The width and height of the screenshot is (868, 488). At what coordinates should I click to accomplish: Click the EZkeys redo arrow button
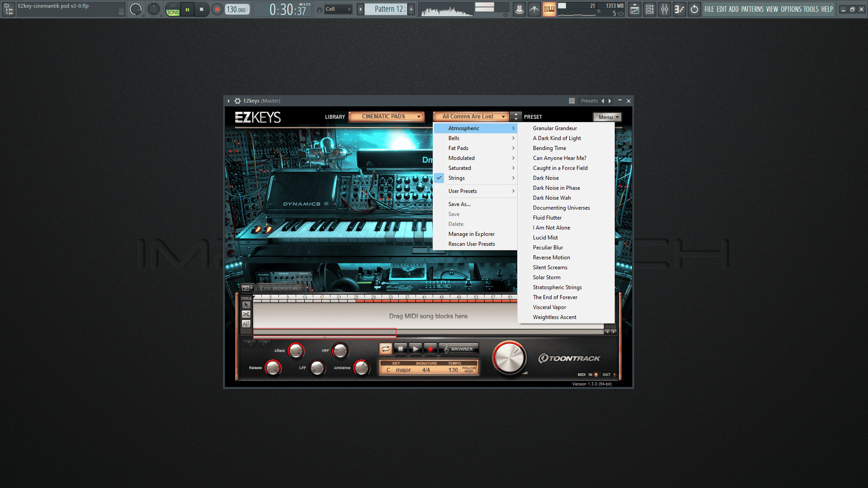click(264, 343)
